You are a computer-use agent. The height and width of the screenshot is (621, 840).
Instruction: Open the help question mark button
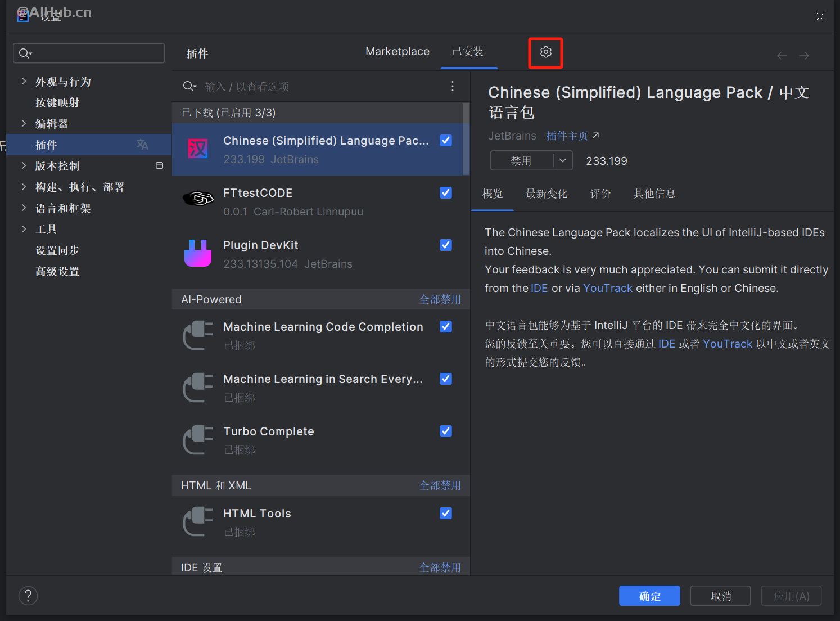coord(28,596)
